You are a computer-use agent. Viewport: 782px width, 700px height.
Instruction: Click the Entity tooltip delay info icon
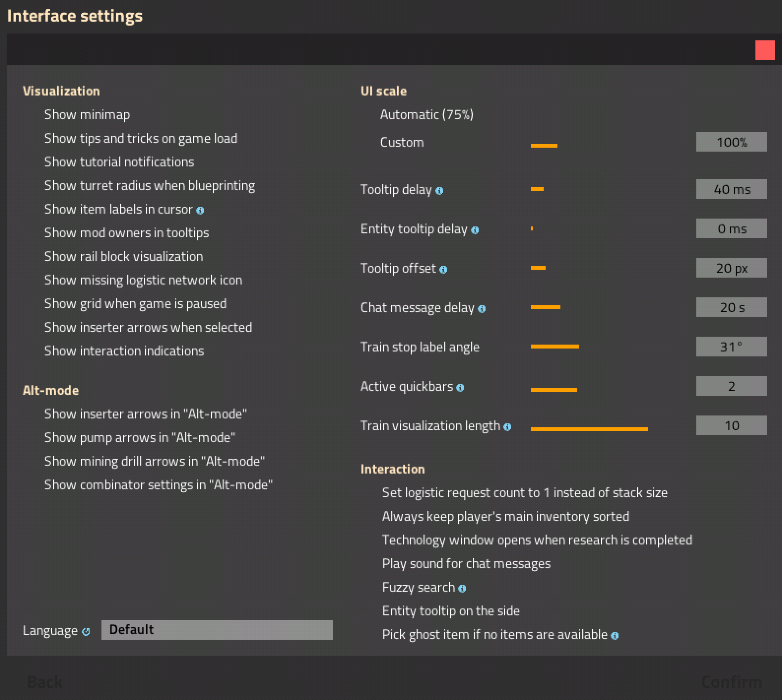(x=475, y=230)
